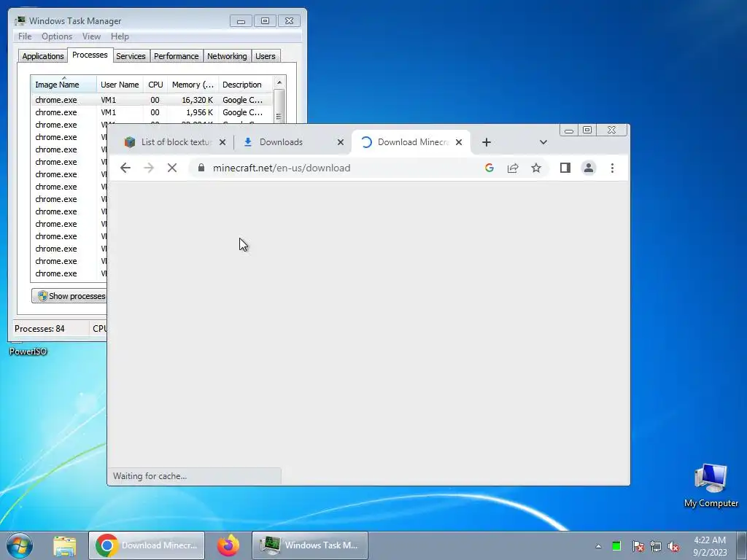Open Windows Explorer from the taskbar

coord(65,545)
